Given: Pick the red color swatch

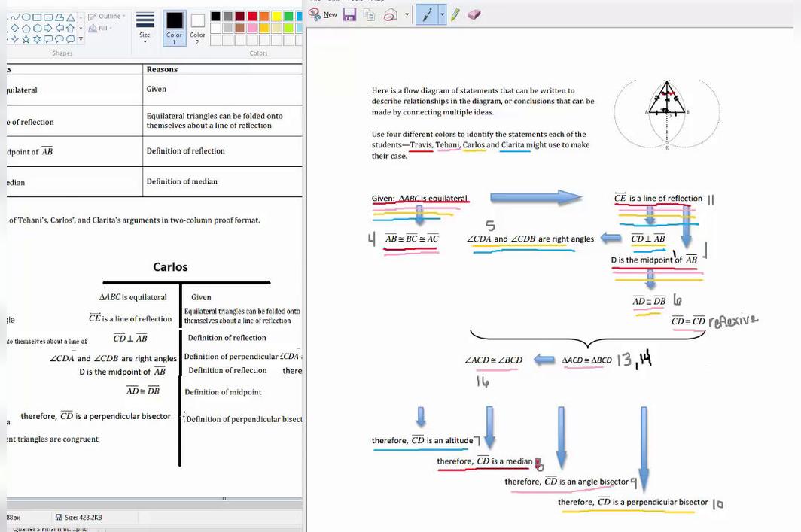Looking at the screenshot, I should (252, 17).
